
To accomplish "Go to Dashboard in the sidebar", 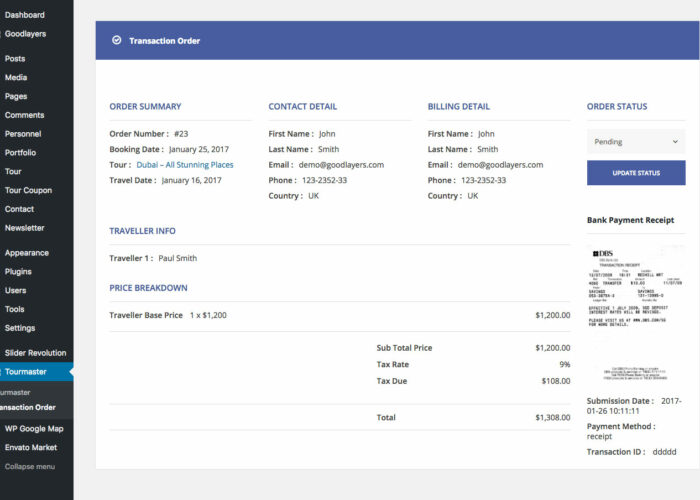I will [x=25, y=15].
